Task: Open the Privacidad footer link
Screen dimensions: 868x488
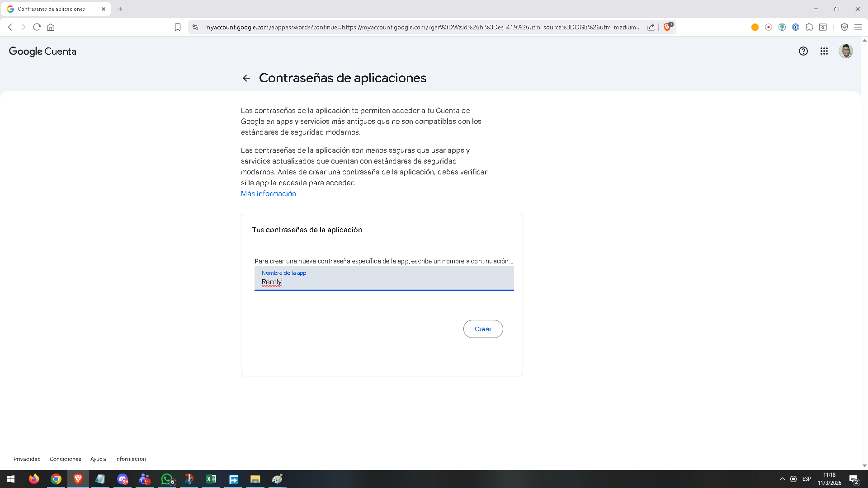Action: point(27,459)
